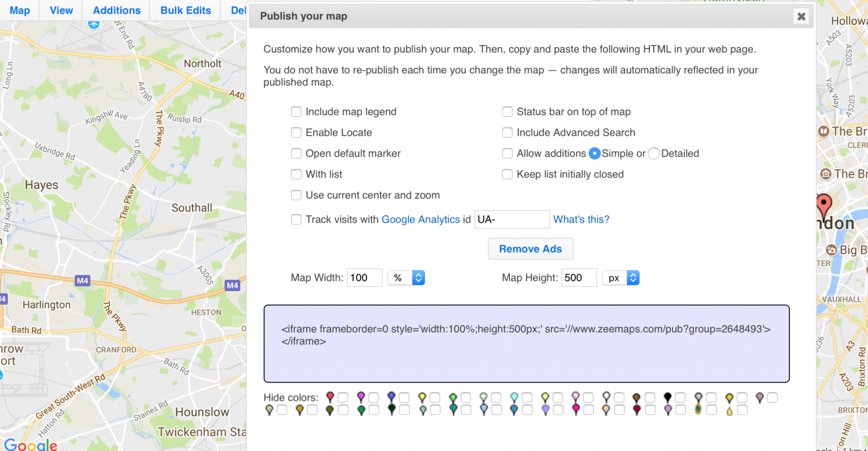Hide the yellow pin color markers

[434, 397]
